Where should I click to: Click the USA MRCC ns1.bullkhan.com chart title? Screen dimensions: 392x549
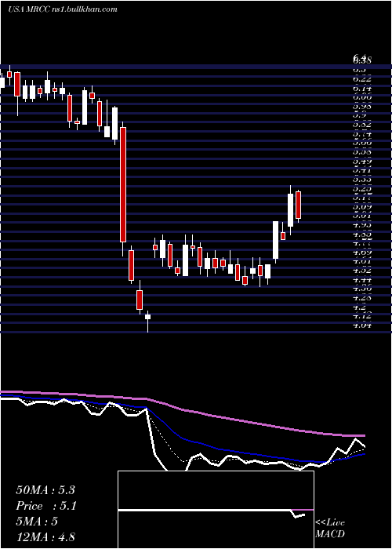click(63, 9)
